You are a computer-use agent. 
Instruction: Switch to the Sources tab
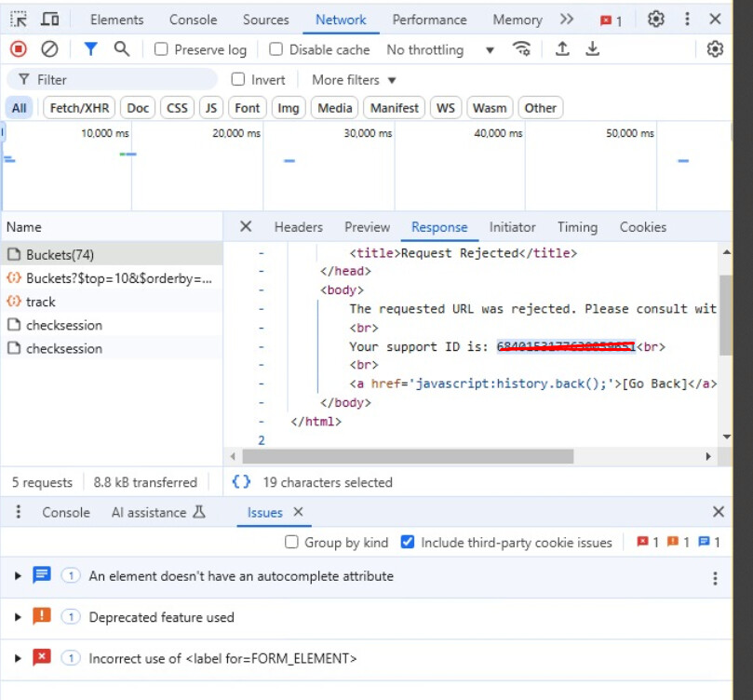point(265,20)
